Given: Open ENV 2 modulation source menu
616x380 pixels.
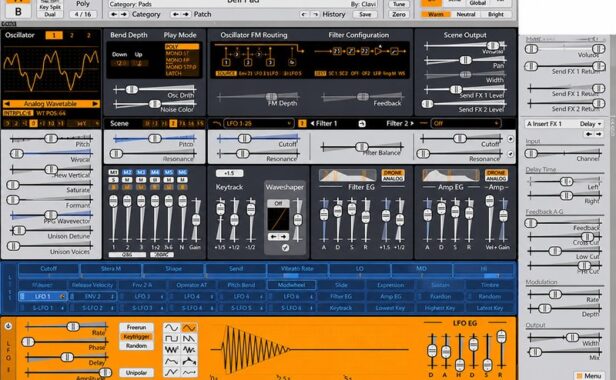Looking at the screenshot, I should tap(93, 296).
